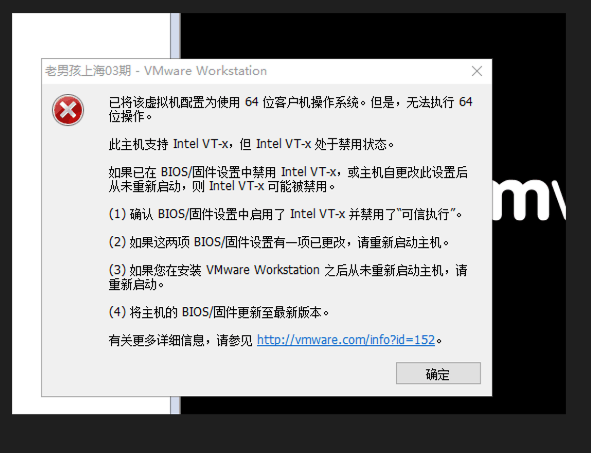The height and width of the screenshot is (453, 591).
Task: Click the line 此主机支持 Intel VT-x
Action: pos(251,144)
